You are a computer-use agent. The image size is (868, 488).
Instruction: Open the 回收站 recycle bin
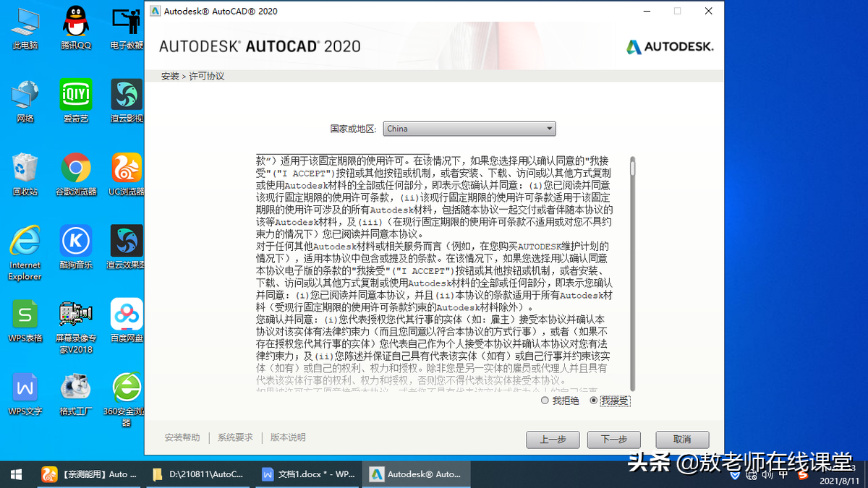(24, 174)
